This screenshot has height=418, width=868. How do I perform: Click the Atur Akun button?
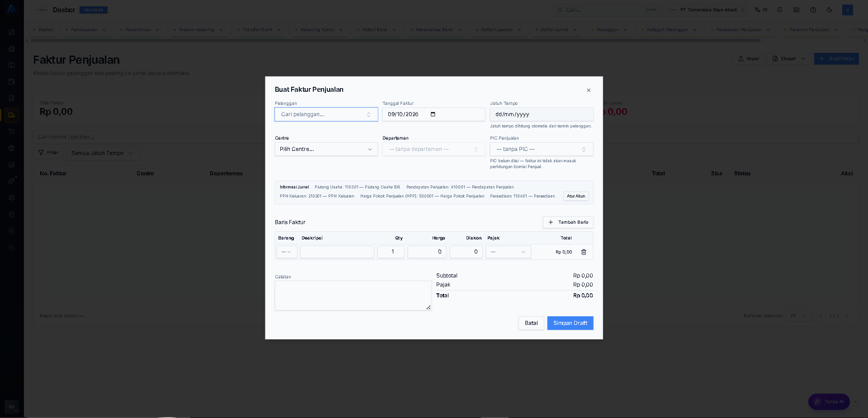(576, 196)
